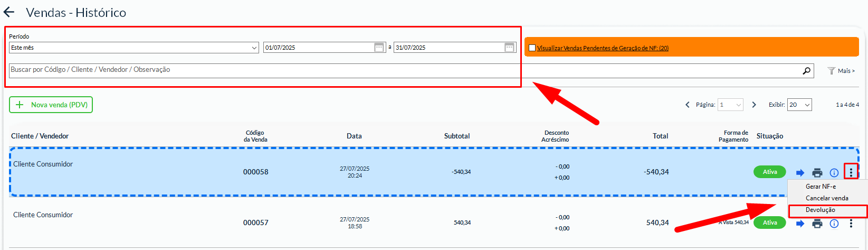Click the search field for Código / Cliente
868x250 pixels.
coord(264,70)
